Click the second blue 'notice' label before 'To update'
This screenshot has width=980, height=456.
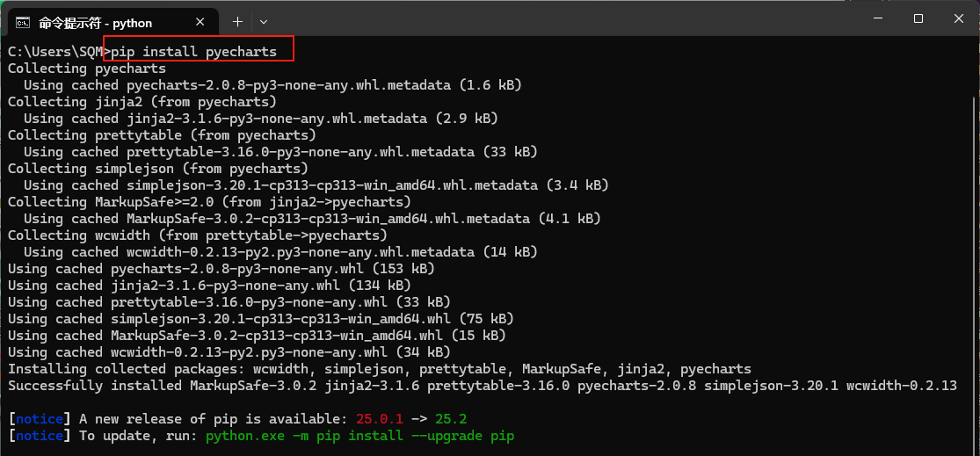click(x=40, y=436)
